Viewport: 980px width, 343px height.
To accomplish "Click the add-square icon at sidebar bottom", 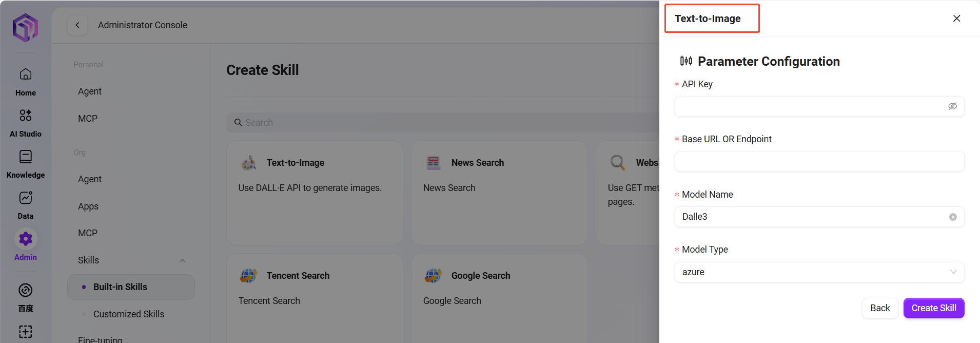I will [x=26, y=331].
